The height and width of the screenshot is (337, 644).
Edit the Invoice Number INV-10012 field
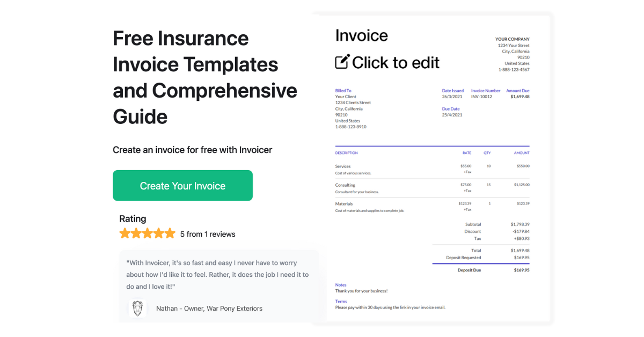click(481, 97)
